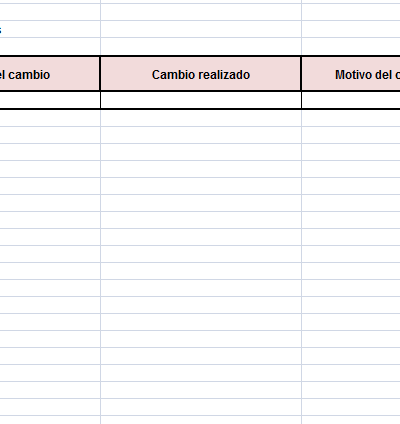Screen dimensions: 400x424
Task: Click the first unbordered cell below the 'Cambio realizado' table column
Action: tap(201, 118)
